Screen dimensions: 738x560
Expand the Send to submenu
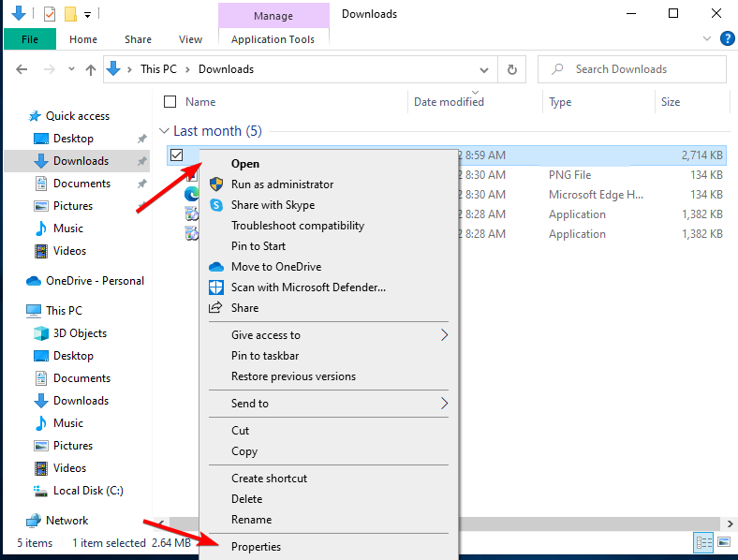(328, 404)
